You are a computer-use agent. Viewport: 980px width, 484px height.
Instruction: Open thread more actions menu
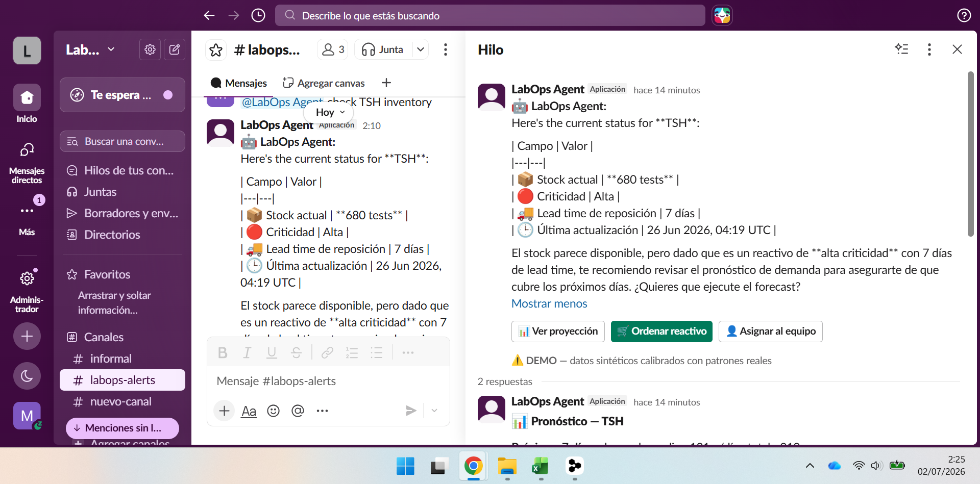pyautogui.click(x=929, y=49)
